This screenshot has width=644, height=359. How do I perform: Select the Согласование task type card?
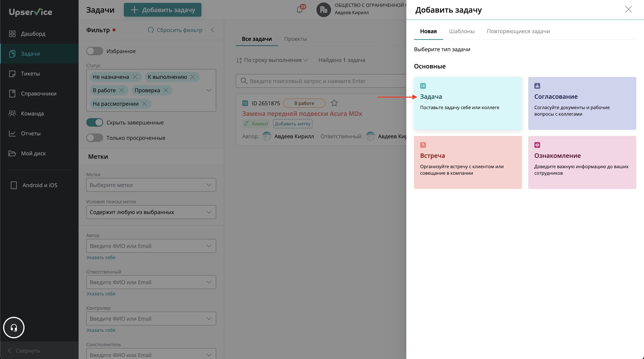point(582,103)
